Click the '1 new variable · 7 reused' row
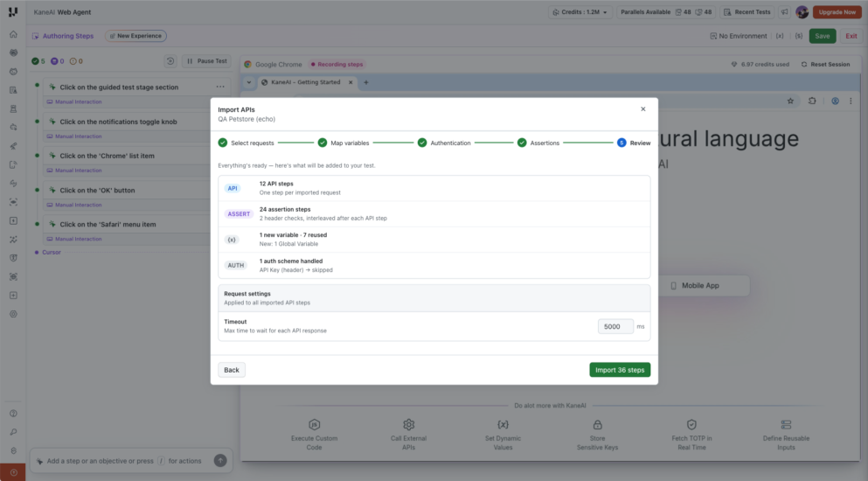868x481 pixels. 434,240
